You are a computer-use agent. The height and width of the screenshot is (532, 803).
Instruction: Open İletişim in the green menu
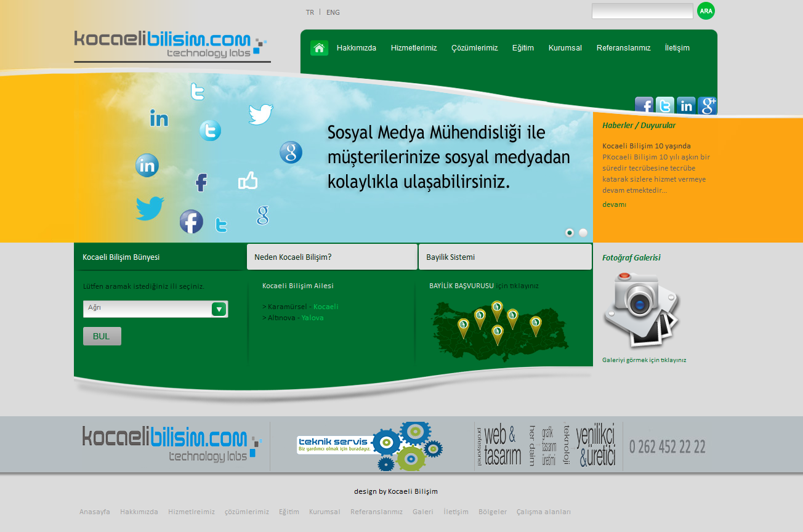coord(677,48)
